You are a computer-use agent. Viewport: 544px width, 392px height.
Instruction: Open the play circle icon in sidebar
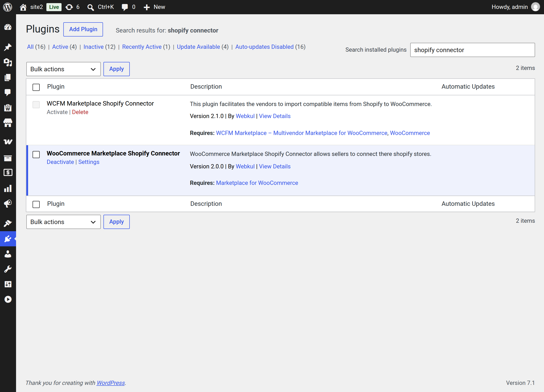click(8, 299)
